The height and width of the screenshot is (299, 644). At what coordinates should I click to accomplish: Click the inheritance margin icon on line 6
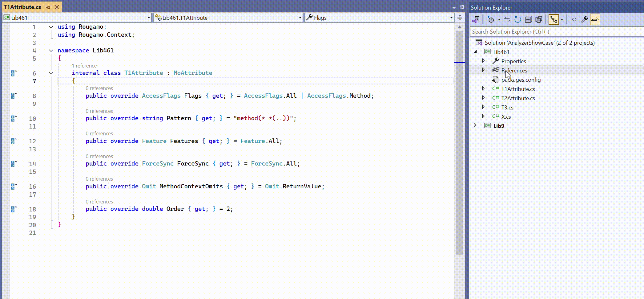[14, 73]
